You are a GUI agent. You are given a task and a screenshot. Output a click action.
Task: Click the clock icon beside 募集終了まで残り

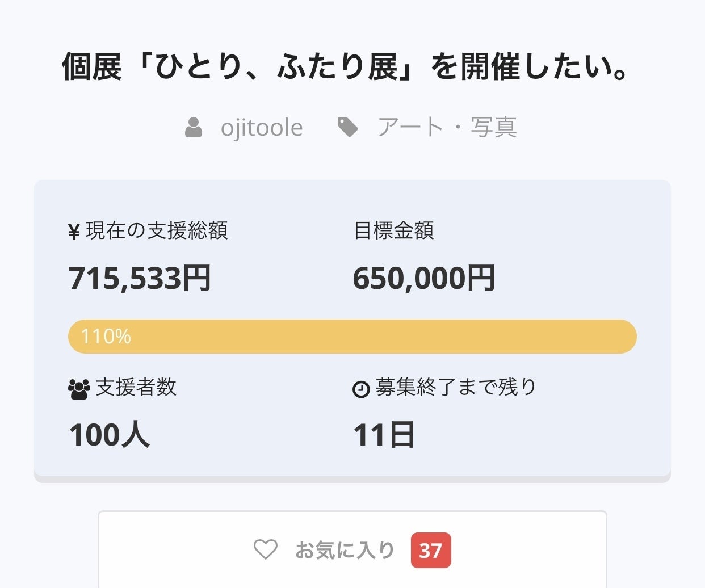(x=361, y=389)
